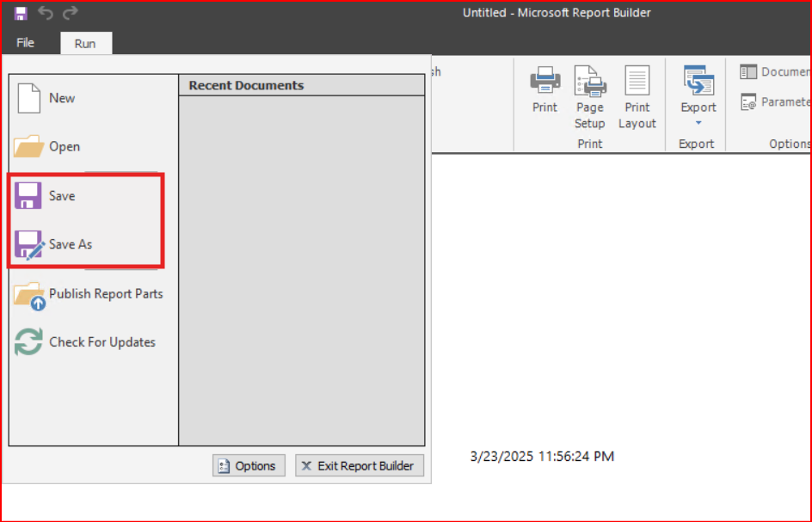
Task: Click the Print icon in the ribbon
Action: pos(544,90)
